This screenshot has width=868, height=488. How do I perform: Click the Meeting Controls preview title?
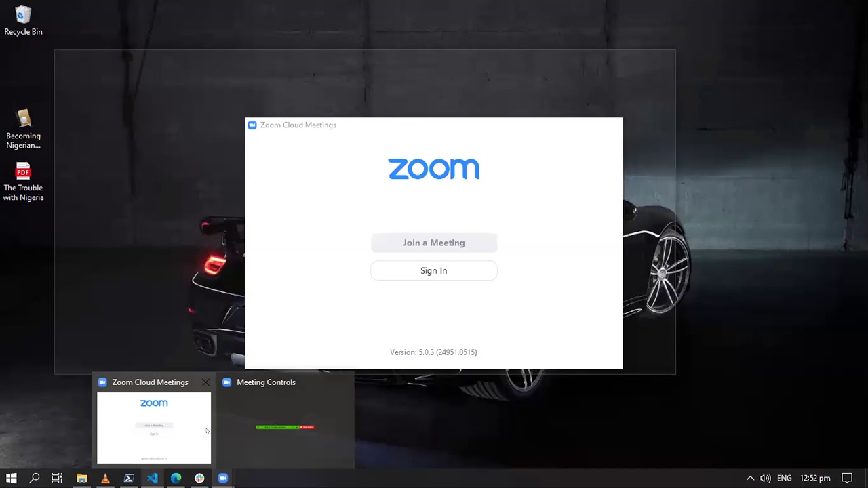coord(266,382)
